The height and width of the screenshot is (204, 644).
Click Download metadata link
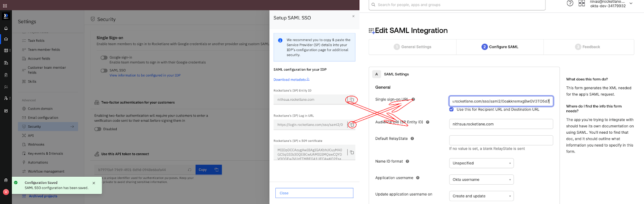[291, 80]
